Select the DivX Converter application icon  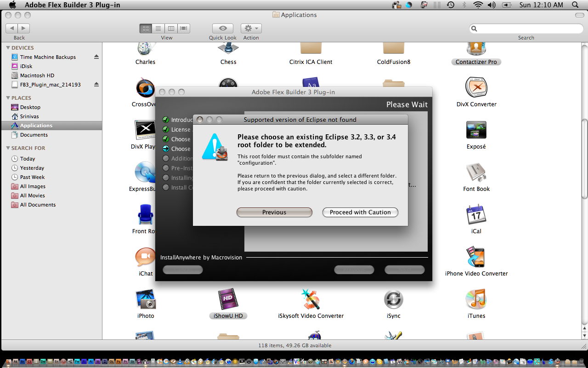click(x=476, y=87)
